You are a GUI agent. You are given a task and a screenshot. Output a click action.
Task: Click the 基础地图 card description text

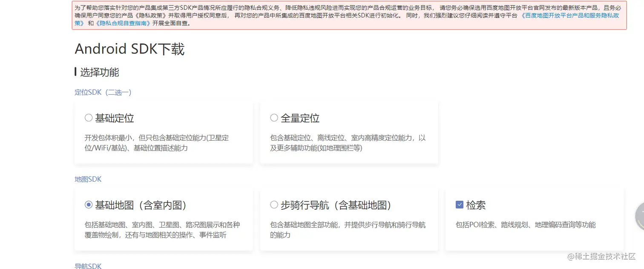coord(162,230)
